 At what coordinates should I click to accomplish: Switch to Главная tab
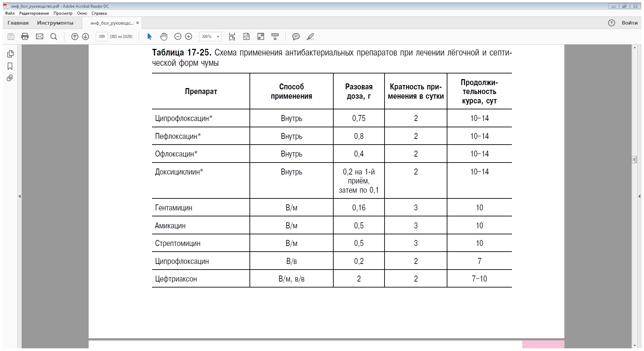click(x=18, y=23)
